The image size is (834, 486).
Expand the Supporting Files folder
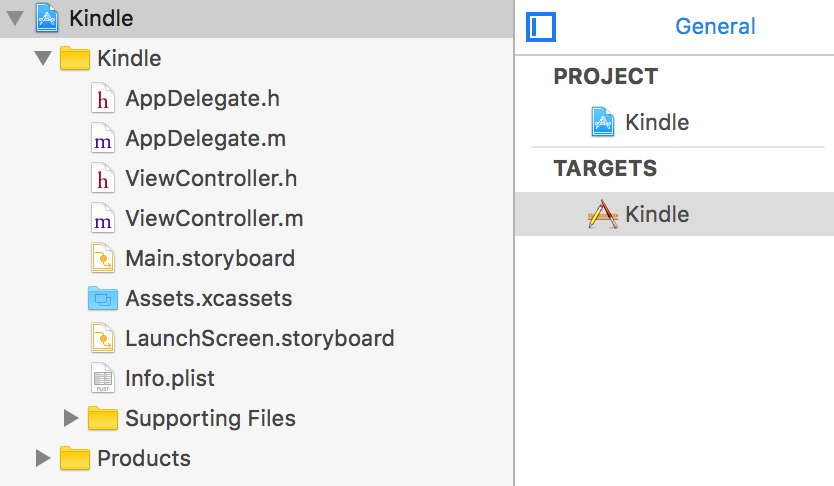(x=70, y=418)
